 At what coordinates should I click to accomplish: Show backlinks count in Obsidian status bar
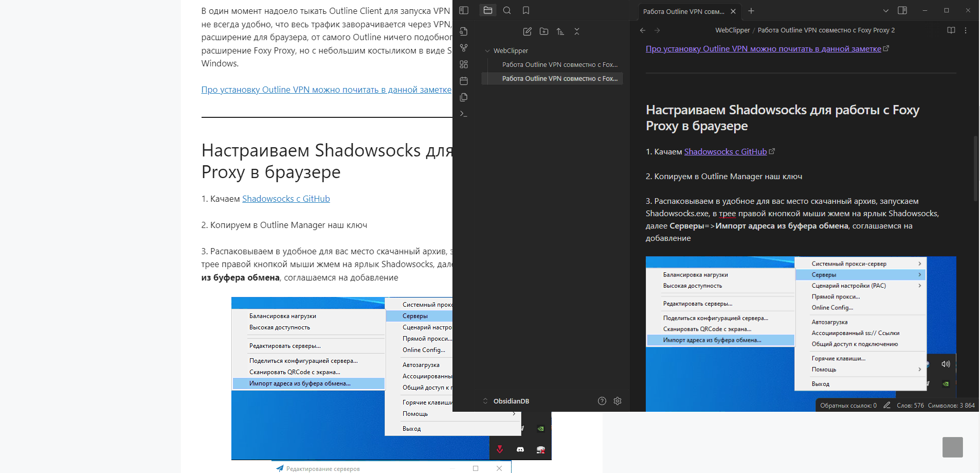pyautogui.click(x=848, y=406)
